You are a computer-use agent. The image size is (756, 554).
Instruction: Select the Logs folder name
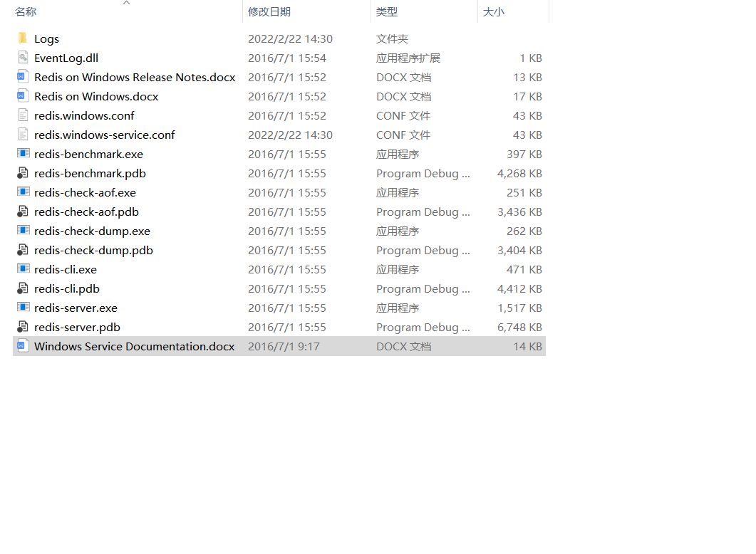click(47, 38)
